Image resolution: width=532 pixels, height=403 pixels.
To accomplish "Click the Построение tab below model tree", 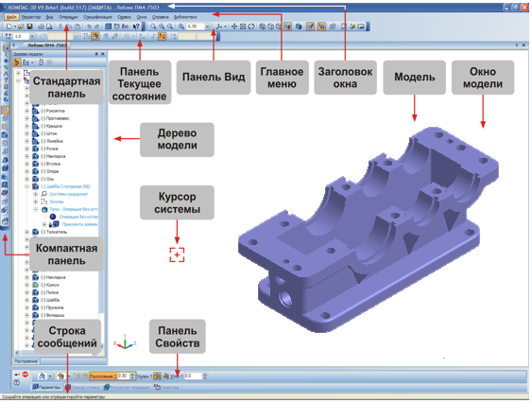I will tap(26, 361).
